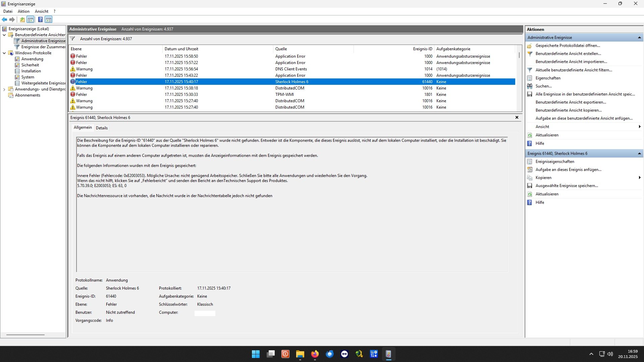The width and height of the screenshot is (644, 362).
Task: Collapse the Administrative Ereignisse actions section
Action: [639, 38]
